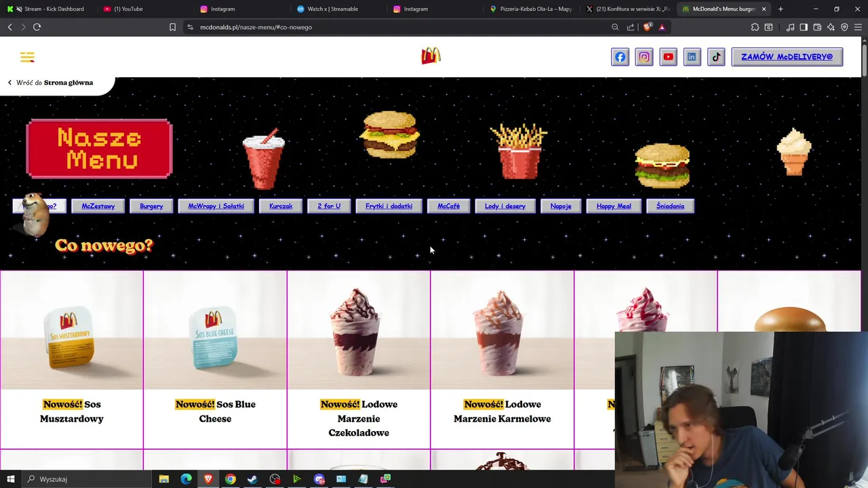Click the address bar URL field
This screenshot has height=488, width=868.
click(x=400, y=27)
